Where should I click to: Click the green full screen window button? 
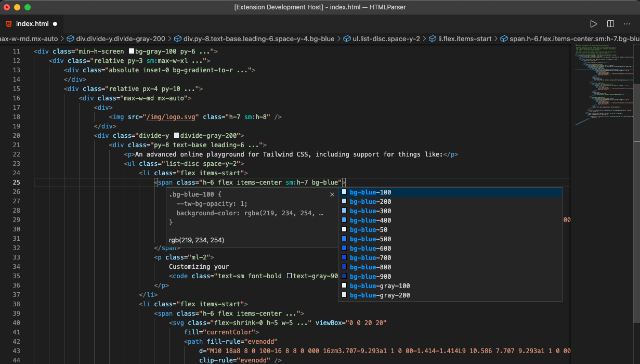point(28,7)
